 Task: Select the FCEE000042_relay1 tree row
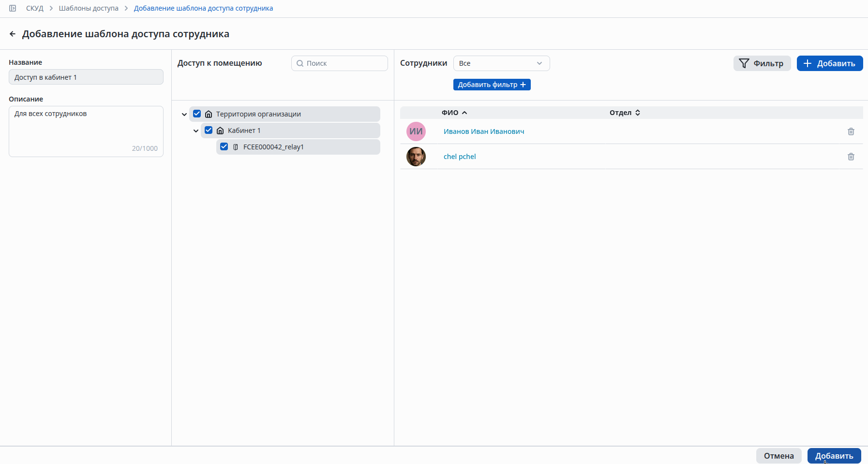pyautogui.click(x=298, y=147)
